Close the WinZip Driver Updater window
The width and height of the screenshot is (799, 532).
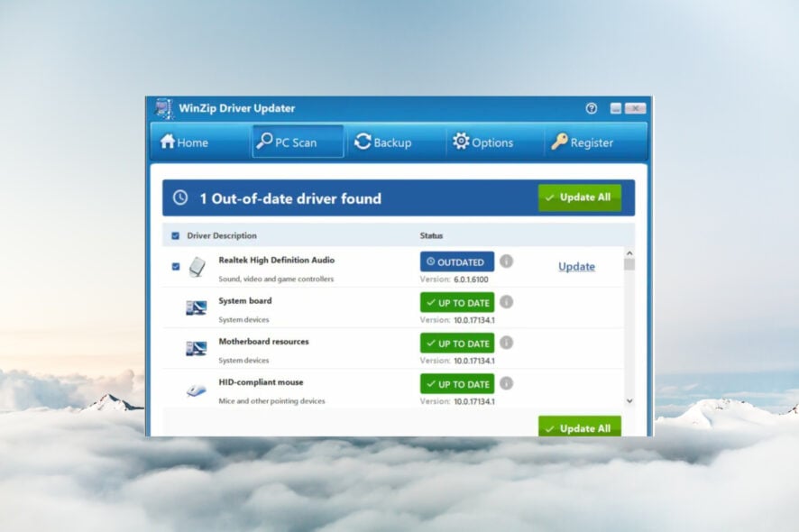click(635, 108)
